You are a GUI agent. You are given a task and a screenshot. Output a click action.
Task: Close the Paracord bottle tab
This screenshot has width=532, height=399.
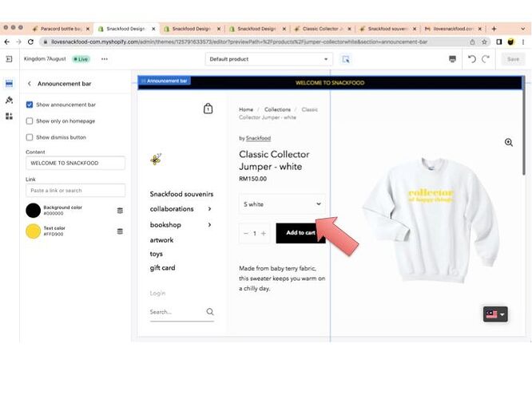(88, 29)
